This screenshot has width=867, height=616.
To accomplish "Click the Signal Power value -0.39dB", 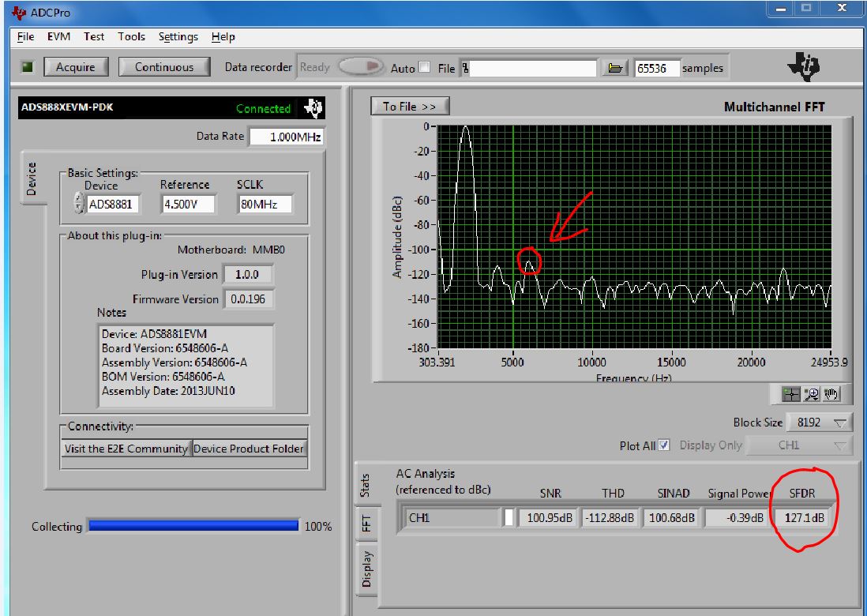I will tap(737, 518).
